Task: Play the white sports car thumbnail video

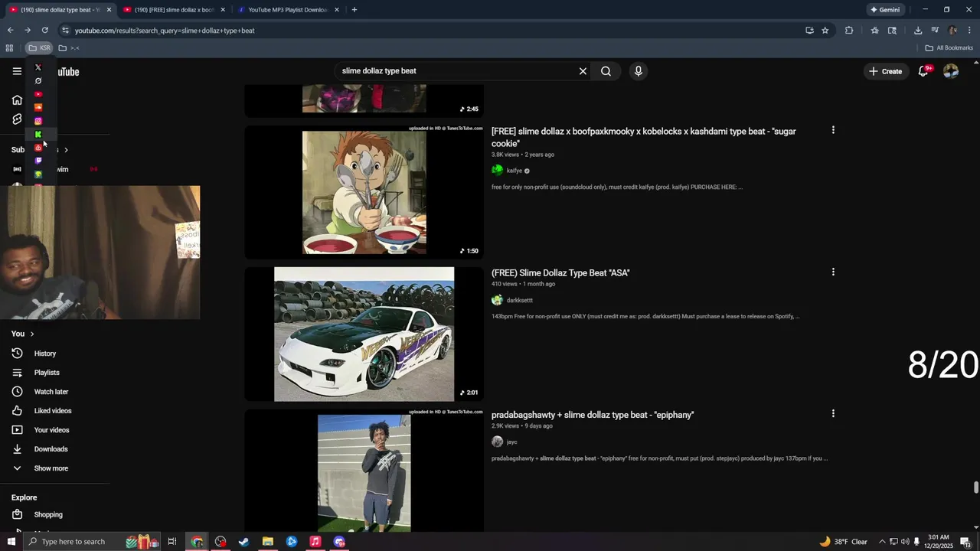Action: 364,334
